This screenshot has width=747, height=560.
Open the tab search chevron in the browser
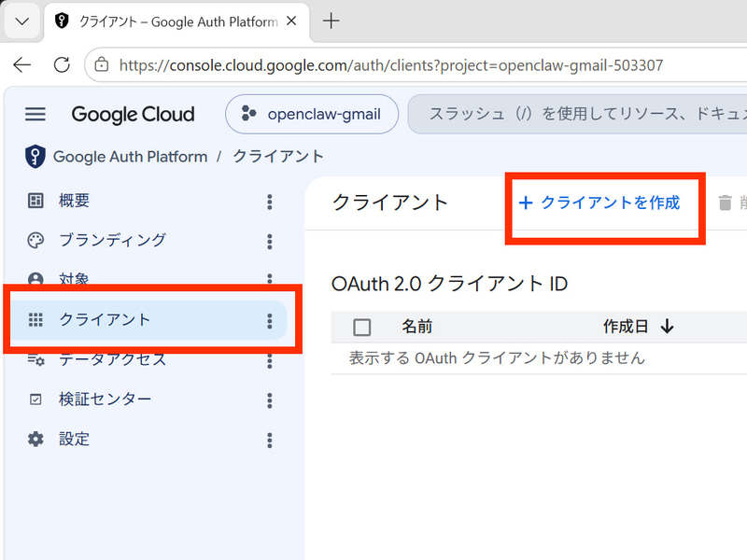pyautogui.click(x=21, y=21)
